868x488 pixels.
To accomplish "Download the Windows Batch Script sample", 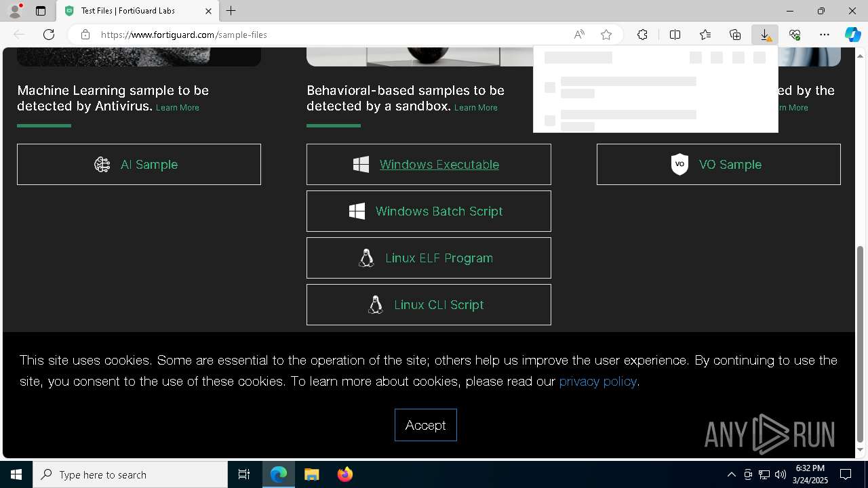I will point(429,211).
